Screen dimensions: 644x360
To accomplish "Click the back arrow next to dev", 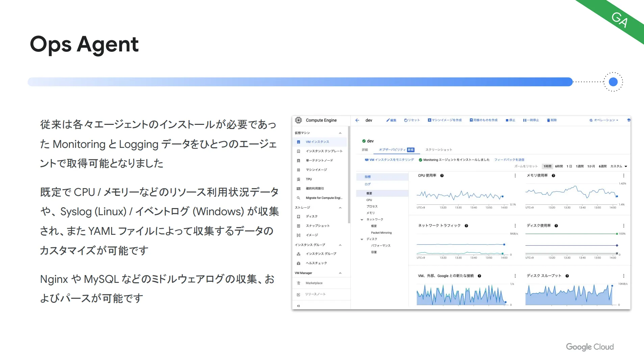I will (357, 120).
